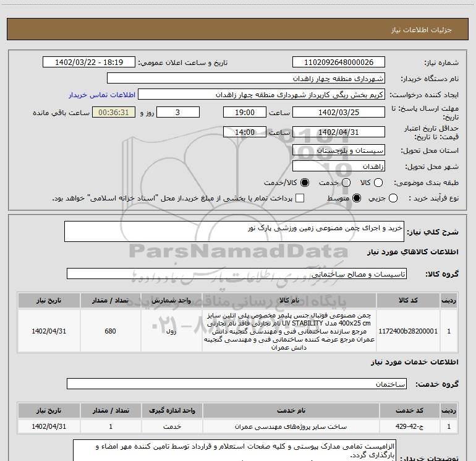Click the countdown timer 00:36:31

[114, 112]
